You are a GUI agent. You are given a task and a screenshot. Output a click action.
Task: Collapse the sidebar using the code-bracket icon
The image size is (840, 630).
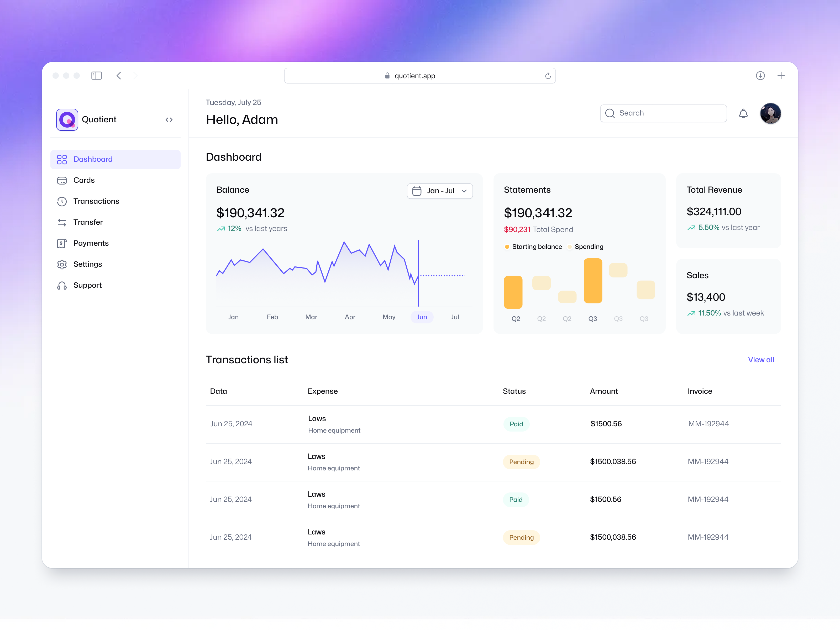click(x=169, y=119)
